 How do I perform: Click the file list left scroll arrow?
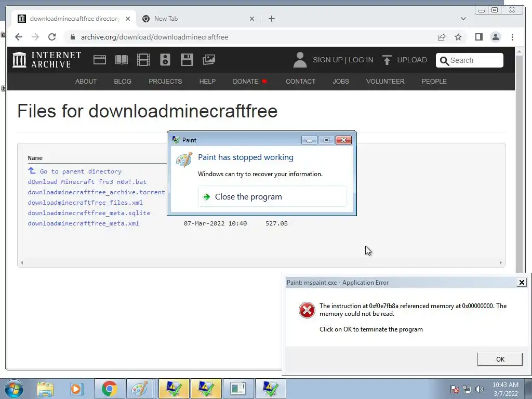click(x=22, y=262)
